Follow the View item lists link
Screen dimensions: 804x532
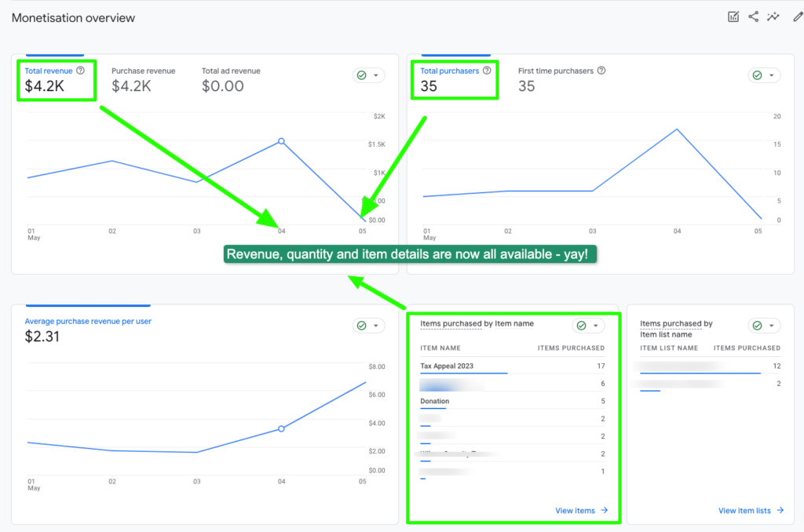[x=745, y=510]
